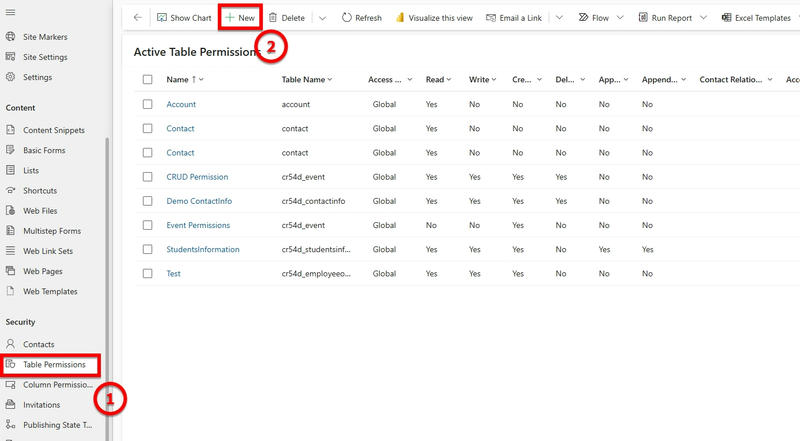Image resolution: width=800 pixels, height=441 pixels.
Task: Go back using the back arrow
Action: 138,17
